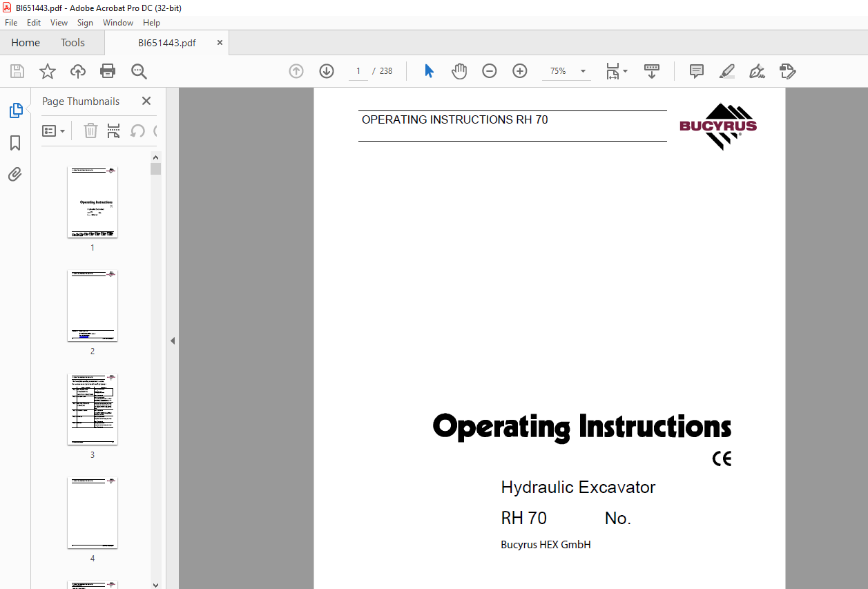
Task: Rotate page counterclockwise icon
Action: click(137, 131)
